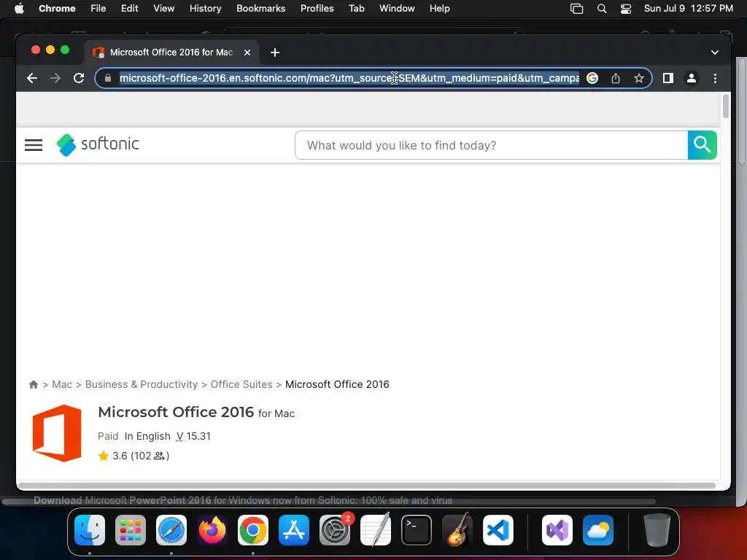This screenshot has height=560, width=747.
Task: Click Chrome icon in dock
Action: tap(253, 530)
